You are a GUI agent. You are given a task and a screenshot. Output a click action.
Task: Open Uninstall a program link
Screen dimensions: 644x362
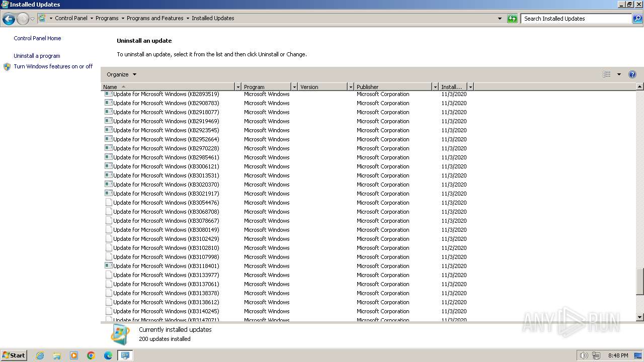click(x=37, y=56)
